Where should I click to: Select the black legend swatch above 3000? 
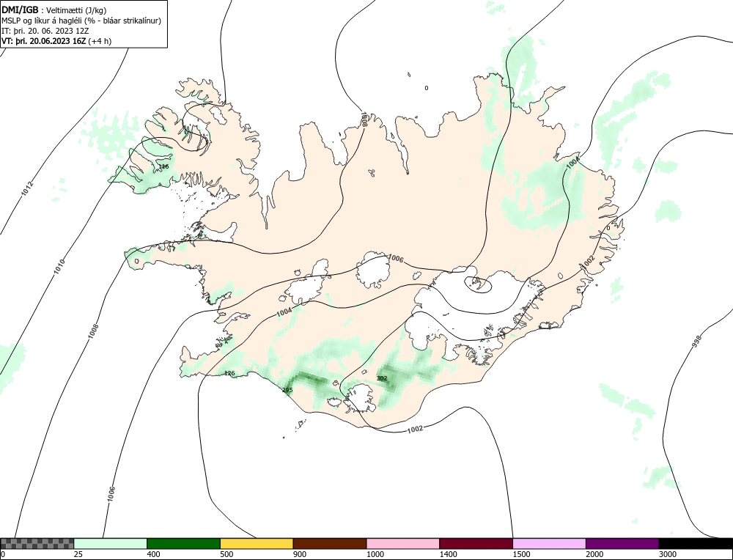696,544
